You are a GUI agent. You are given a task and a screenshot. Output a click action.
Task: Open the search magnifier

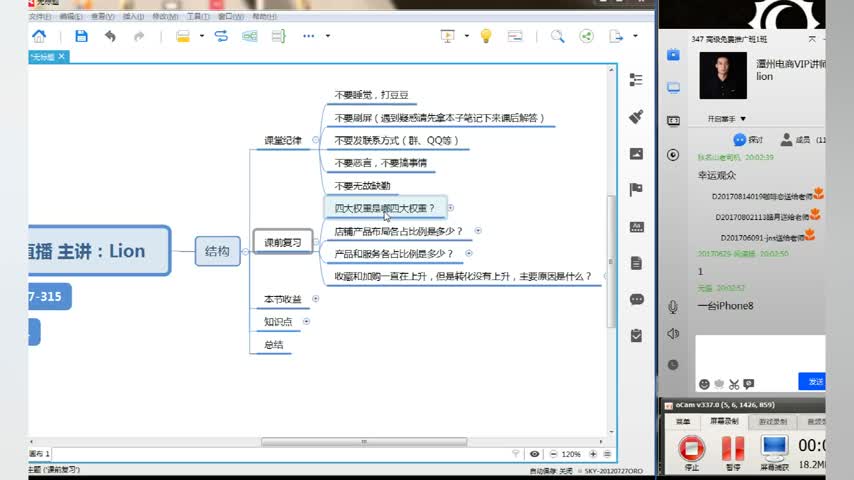pos(557,36)
